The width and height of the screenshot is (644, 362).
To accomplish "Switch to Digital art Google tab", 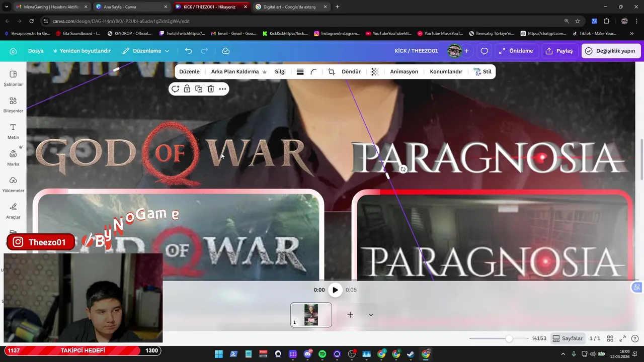I will [x=291, y=7].
